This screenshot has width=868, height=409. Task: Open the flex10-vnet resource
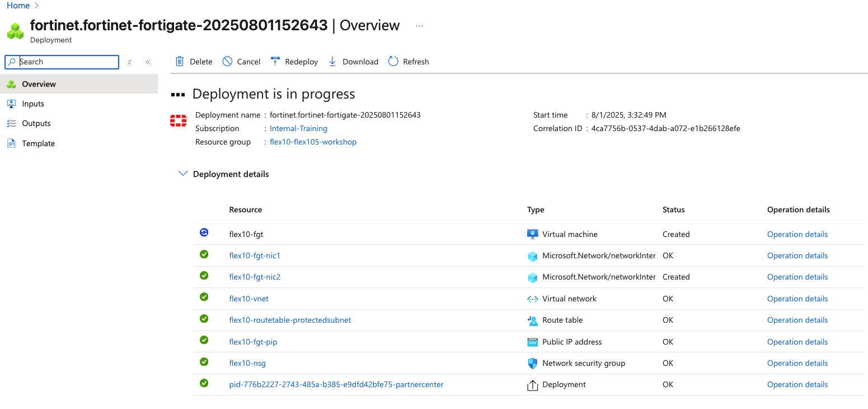(x=249, y=299)
